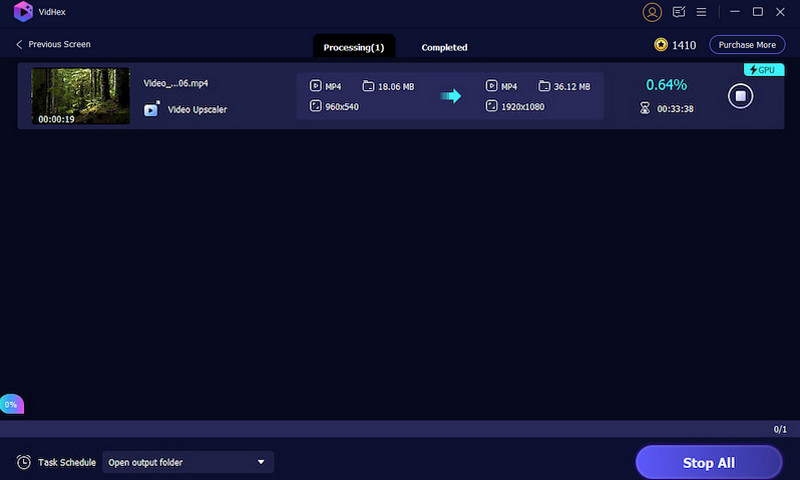Click the gold coin credits icon
The width and height of the screenshot is (800, 480).
(x=660, y=45)
